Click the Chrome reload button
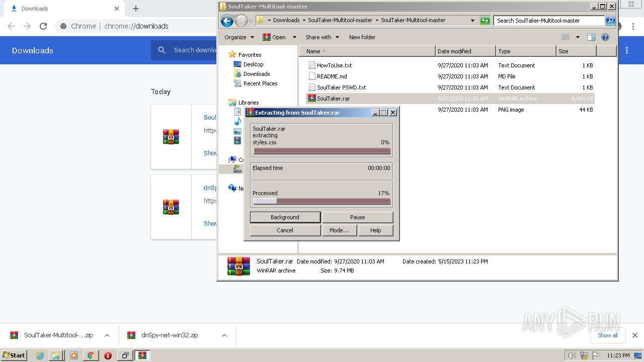Screen dimensions: 644x362 (x=43, y=26)
